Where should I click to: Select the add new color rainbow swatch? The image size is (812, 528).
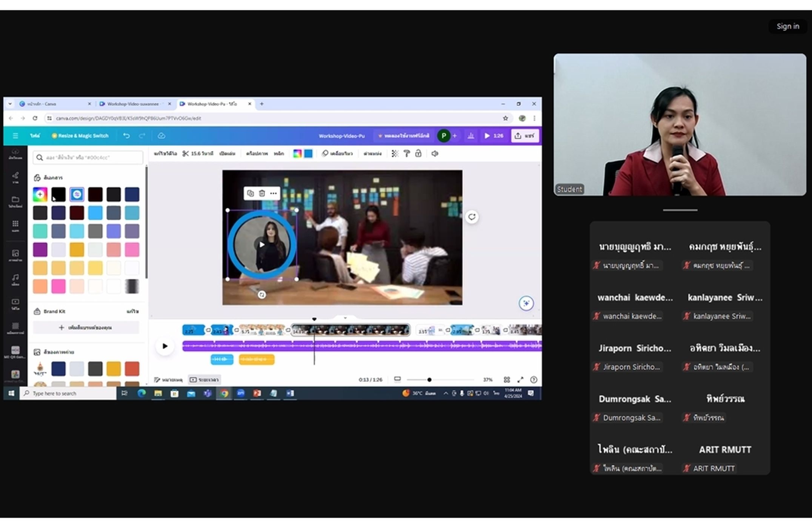[40, 194]
